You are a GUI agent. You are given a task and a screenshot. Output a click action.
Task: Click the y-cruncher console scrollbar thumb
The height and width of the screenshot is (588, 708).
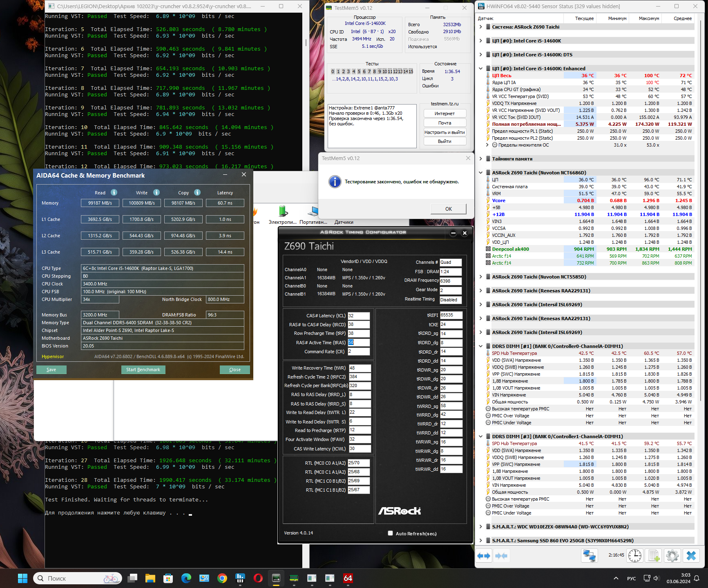tap(306, 43)
